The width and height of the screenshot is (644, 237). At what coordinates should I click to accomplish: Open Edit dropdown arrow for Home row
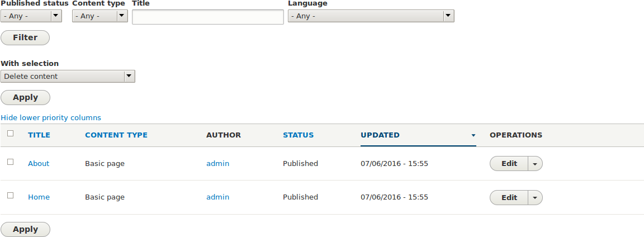[536, 198]
